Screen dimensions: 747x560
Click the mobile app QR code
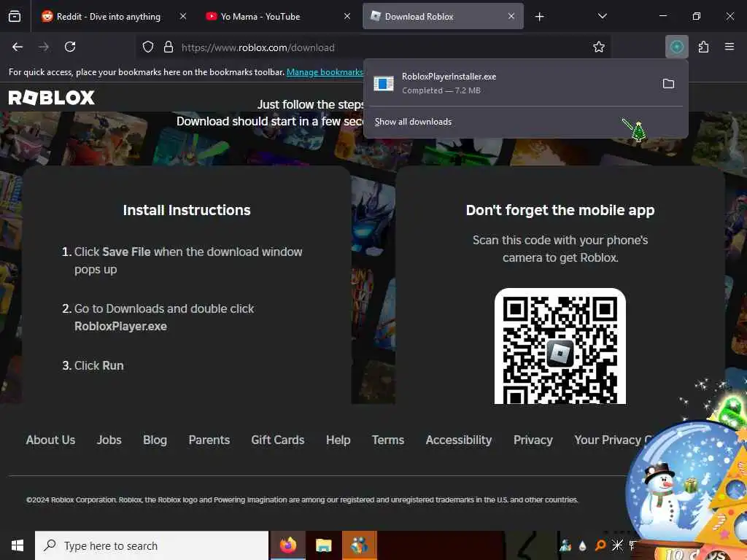560,346
